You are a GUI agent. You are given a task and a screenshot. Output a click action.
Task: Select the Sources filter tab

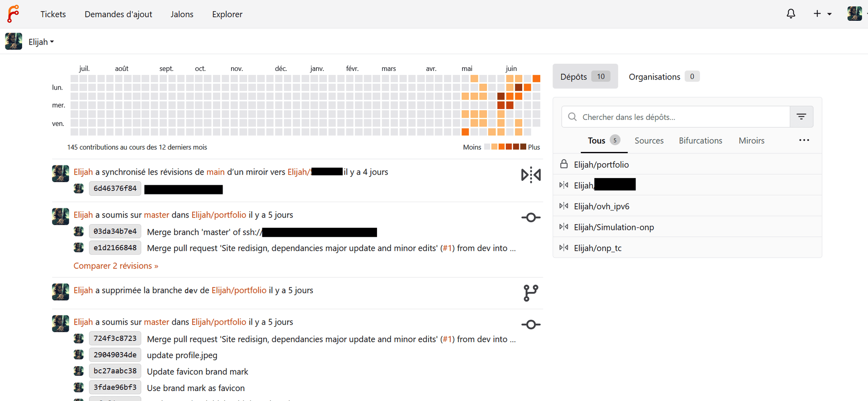coord(649,141)
